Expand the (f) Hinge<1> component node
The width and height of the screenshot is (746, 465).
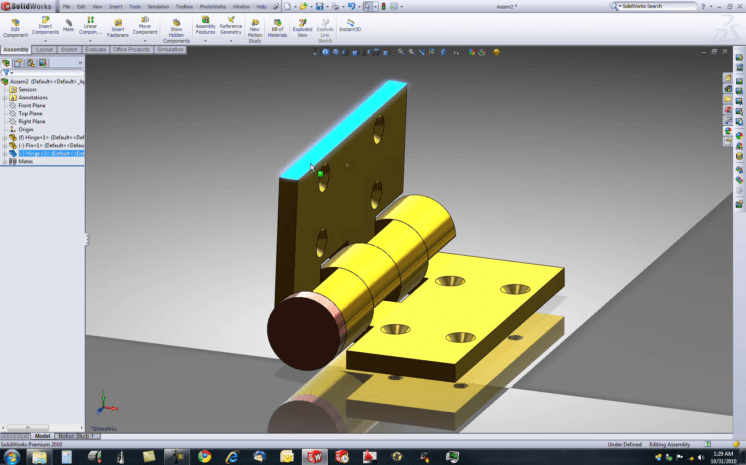4,138
